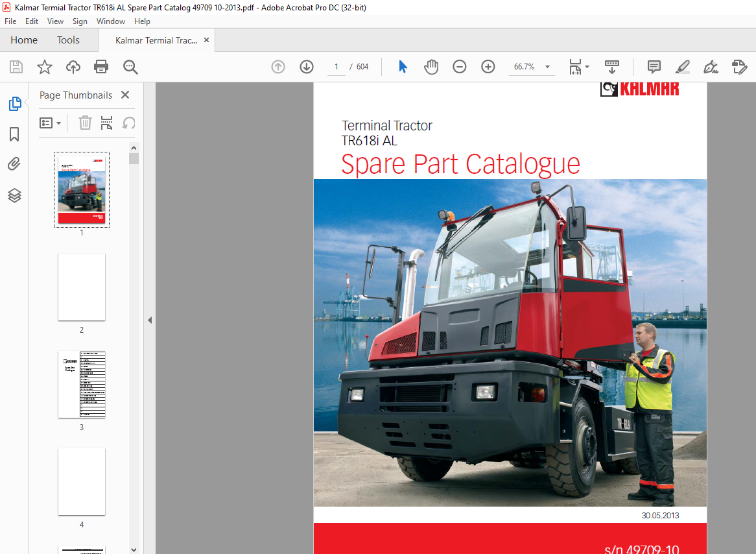Close the Kalmar Termial Trac document tab

[x=206, y=40]
